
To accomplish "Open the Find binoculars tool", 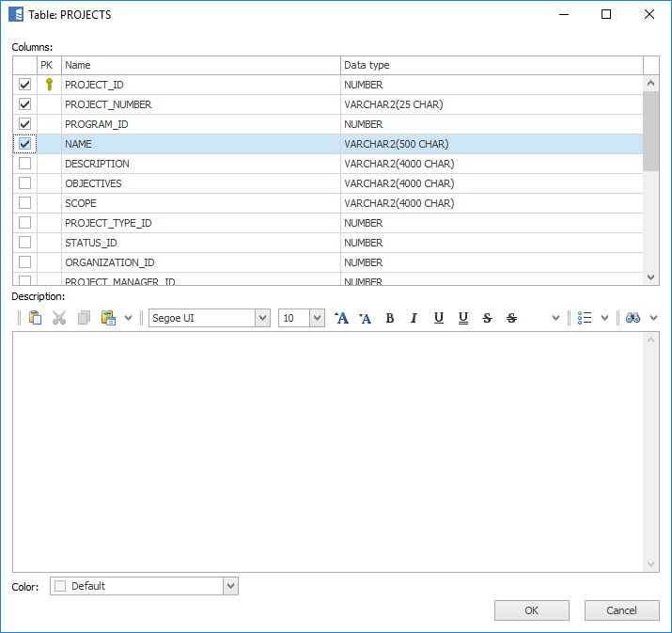I will click(x=633, y=318).
